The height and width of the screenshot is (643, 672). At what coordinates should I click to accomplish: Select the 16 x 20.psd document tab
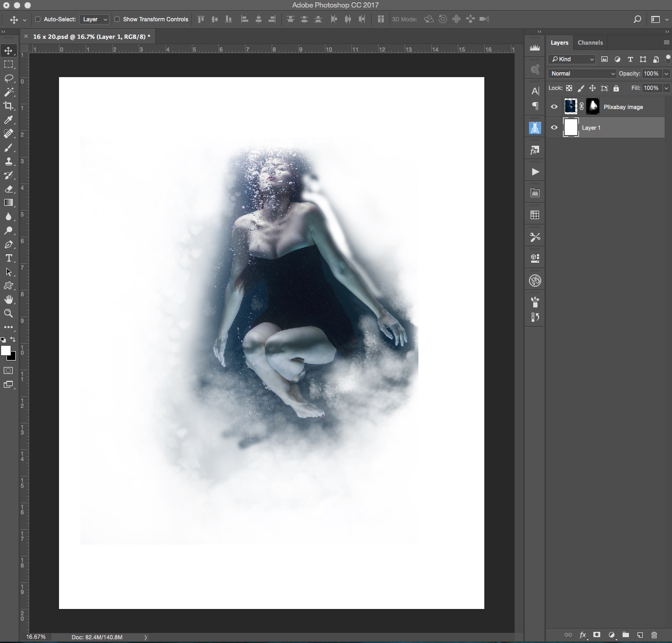[x=91, y=37]
